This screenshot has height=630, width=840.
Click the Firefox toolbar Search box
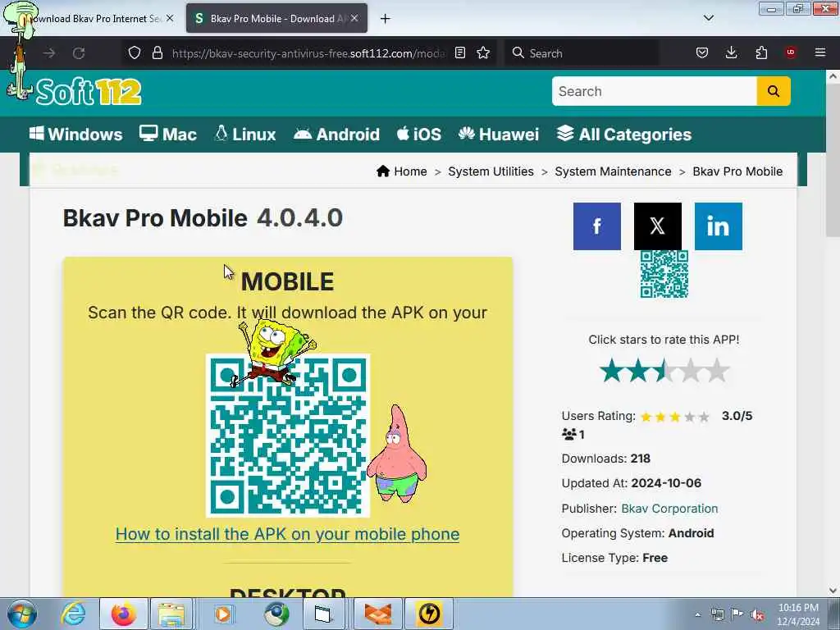(582, 53)
